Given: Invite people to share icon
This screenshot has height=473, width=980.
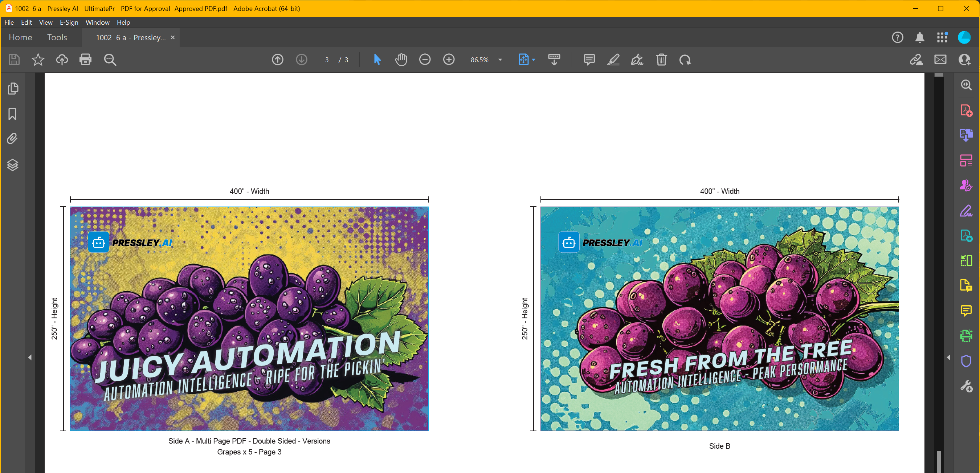Looking at the screenshot, I should [x=964, y=60].
